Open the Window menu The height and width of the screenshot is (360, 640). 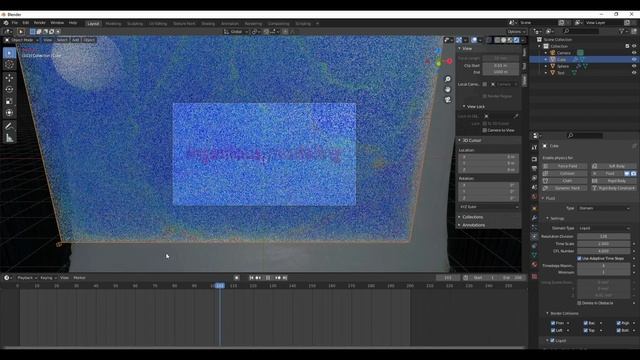point(57,23)
